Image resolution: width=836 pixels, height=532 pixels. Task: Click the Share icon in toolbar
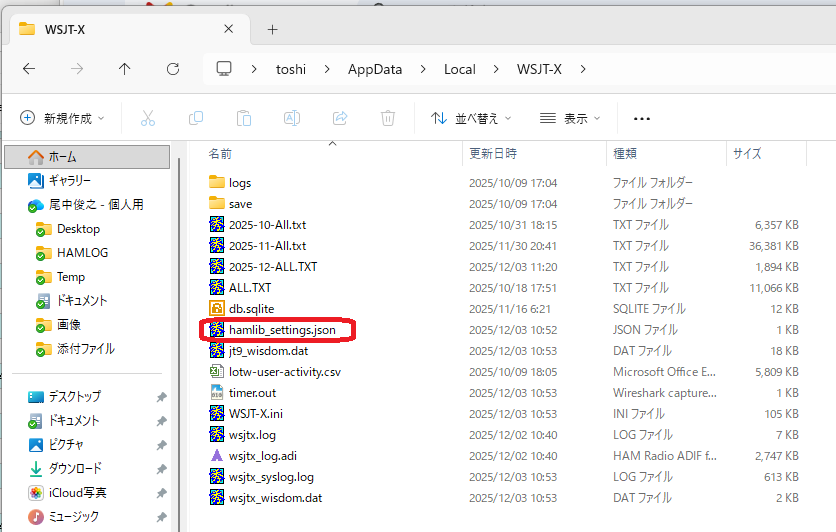click(340, 118)
